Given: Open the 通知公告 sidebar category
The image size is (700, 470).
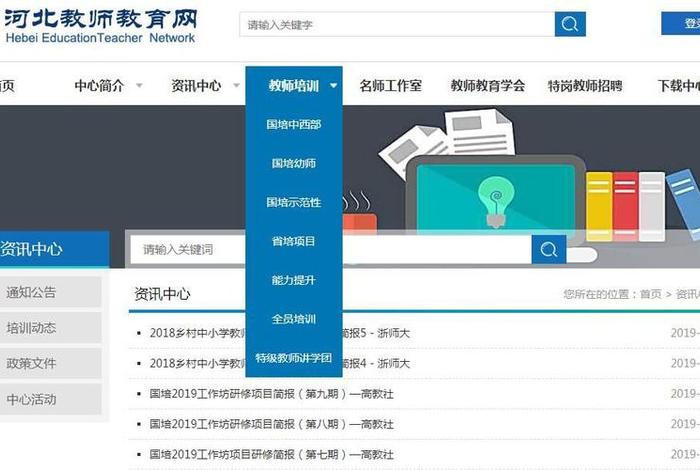Looking at the screenshot, I should point(50,292).
